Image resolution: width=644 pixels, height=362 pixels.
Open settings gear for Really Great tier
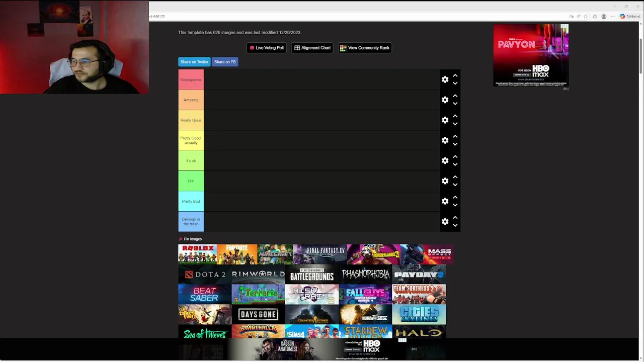tap(445, 120)
